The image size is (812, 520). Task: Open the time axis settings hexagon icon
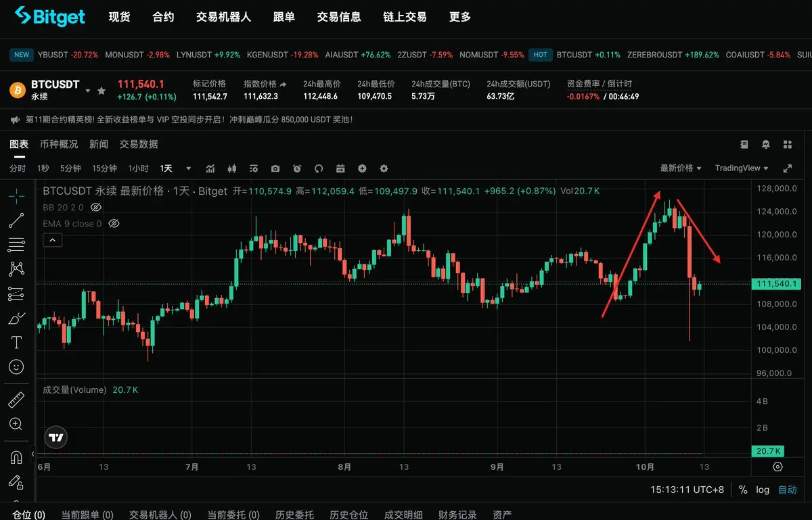(777, 467)
